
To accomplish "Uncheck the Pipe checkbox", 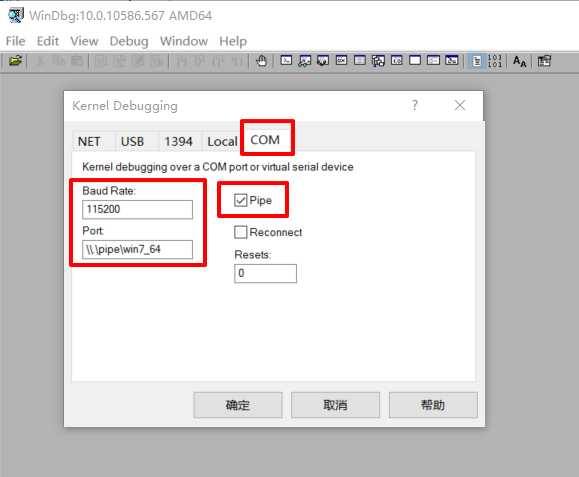I will click(x=240, y=200).
